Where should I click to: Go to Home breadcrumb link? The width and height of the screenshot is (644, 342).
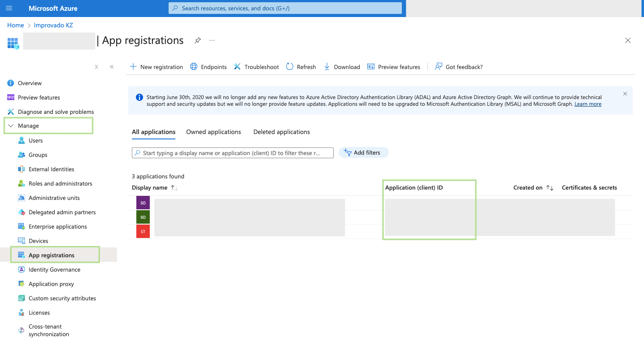pyautogui.click(x=16, y=25)
